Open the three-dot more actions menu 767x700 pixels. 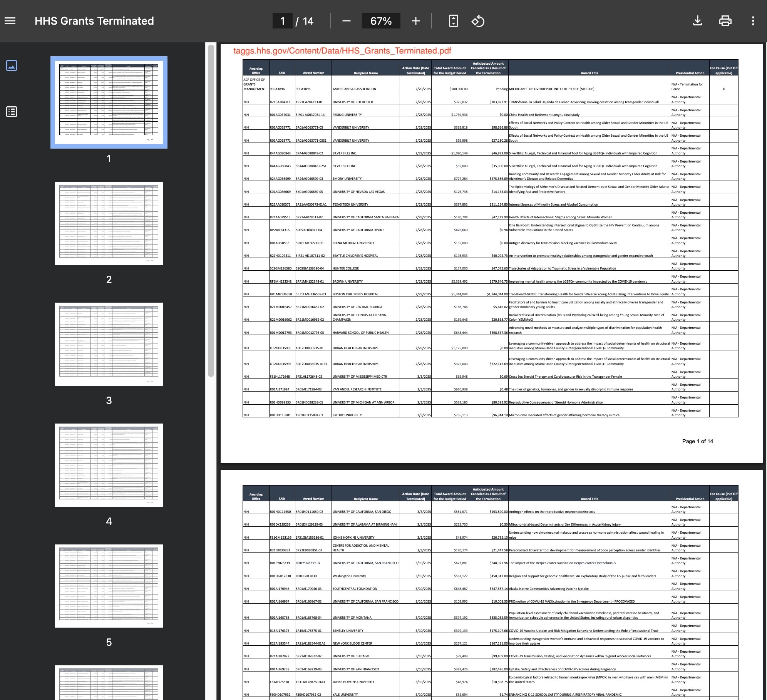click(x=753, y=21)
